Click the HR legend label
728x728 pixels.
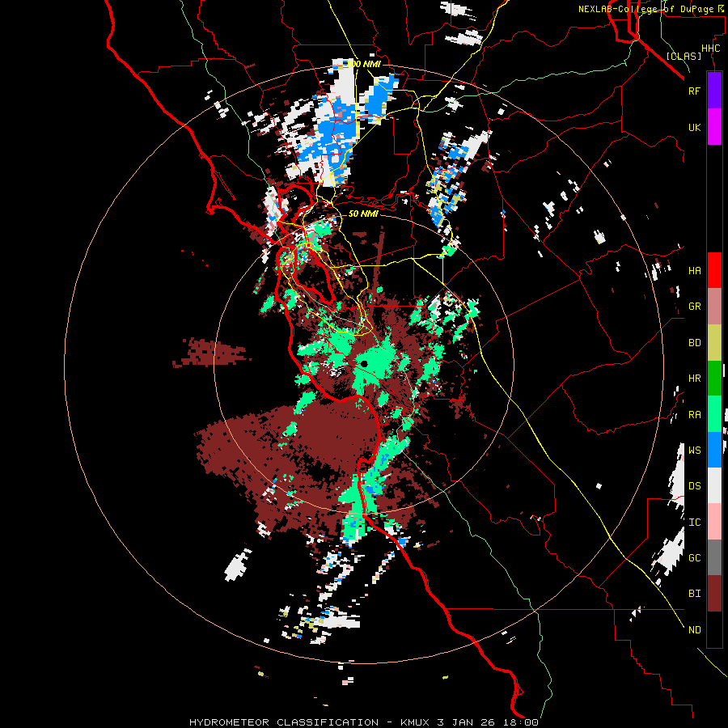click(694, 379)
